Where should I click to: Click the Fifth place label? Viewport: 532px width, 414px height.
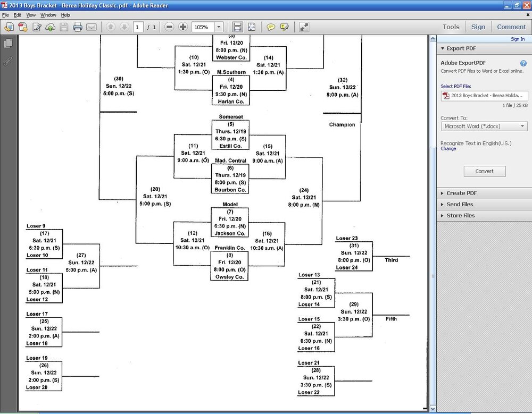point(391,319)
